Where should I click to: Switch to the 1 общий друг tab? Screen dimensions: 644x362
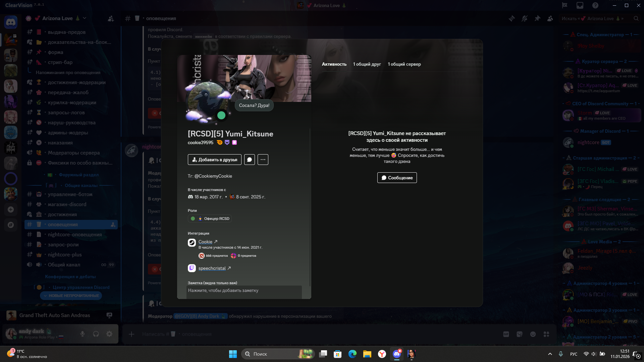pyautogui.click(x=367, y=64)
